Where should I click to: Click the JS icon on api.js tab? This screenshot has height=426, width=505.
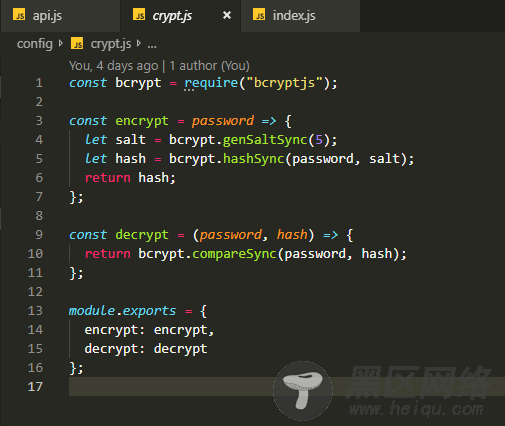point(19,15)
